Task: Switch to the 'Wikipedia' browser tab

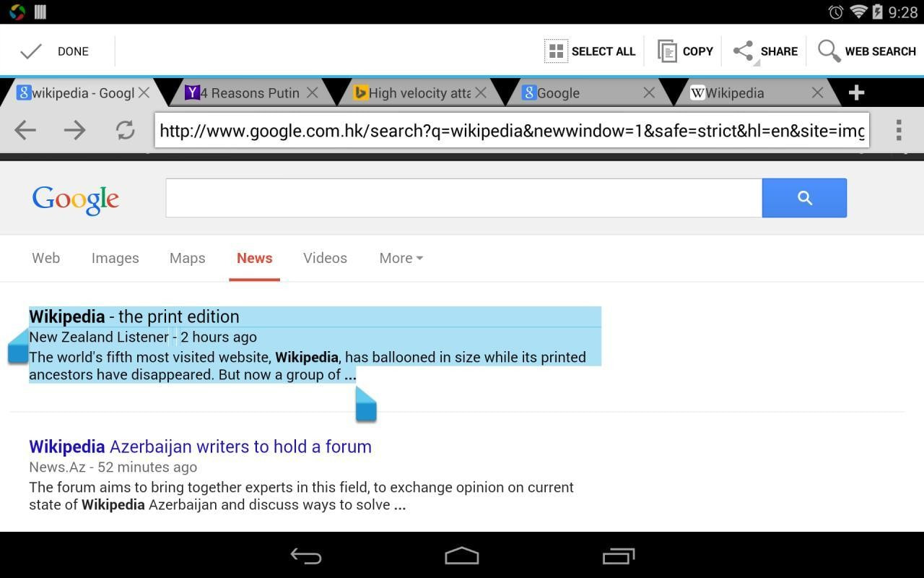Action: click(734, 92)
